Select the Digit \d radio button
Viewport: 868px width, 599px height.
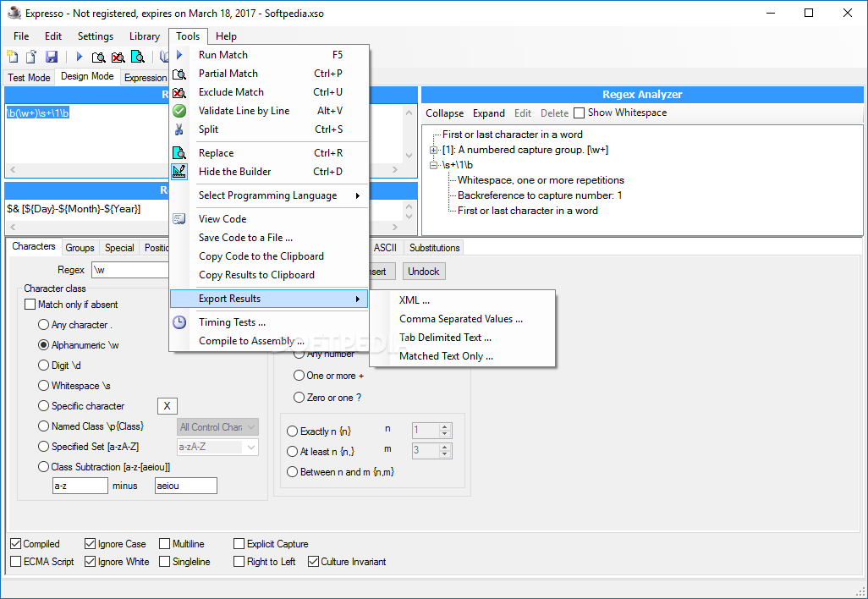[43, 365]
